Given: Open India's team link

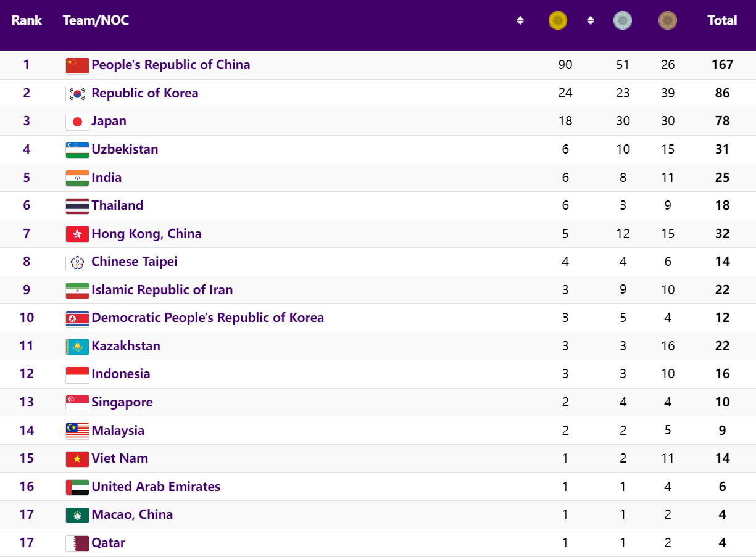Looking at the screenshot, I should click(x=107, y=178).
